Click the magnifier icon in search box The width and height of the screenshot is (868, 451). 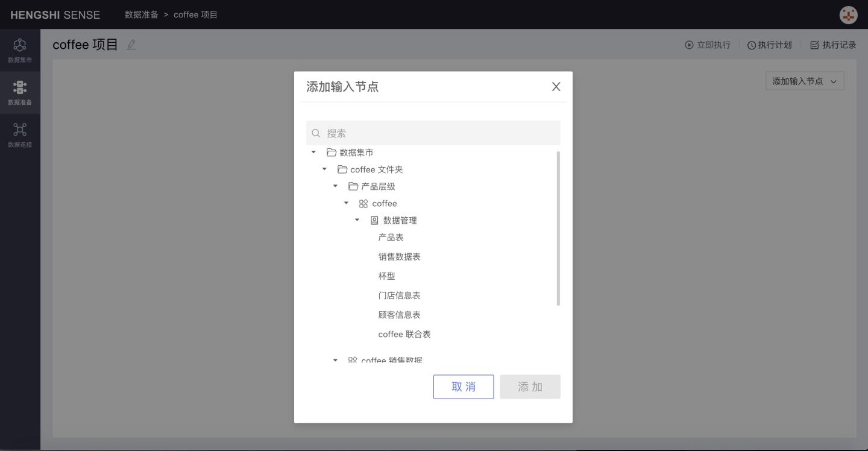316,133
